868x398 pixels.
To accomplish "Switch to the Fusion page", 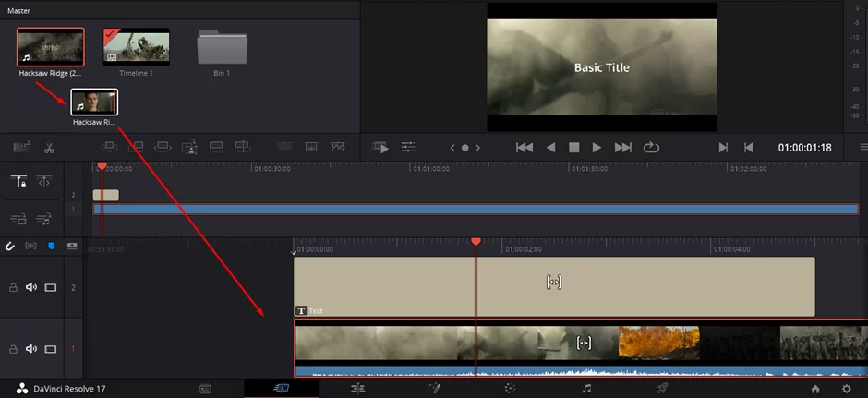I will click(434, 389).
